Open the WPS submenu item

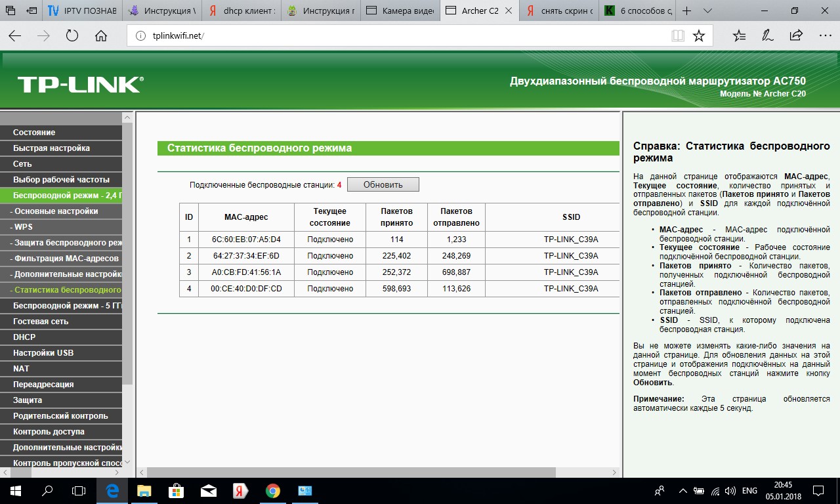[x=23, y=227]
